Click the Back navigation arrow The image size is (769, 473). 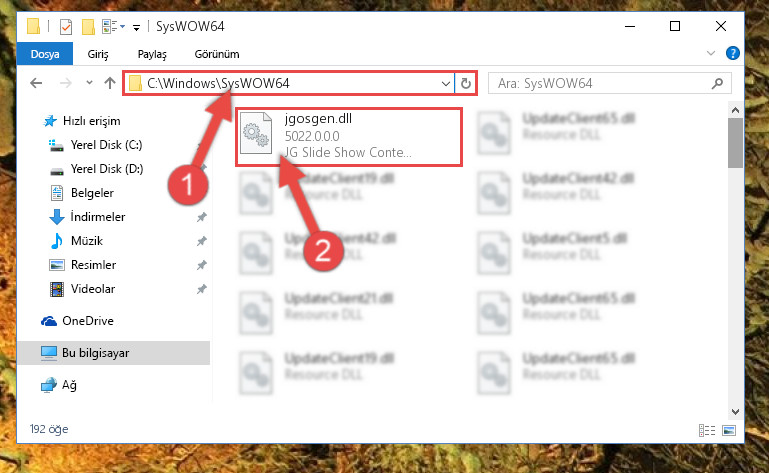[36, 83]
